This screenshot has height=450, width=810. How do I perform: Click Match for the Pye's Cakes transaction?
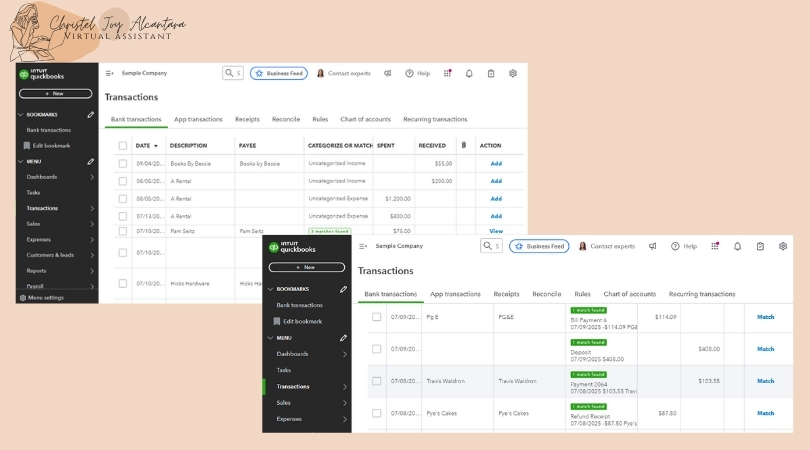point(765,413)
